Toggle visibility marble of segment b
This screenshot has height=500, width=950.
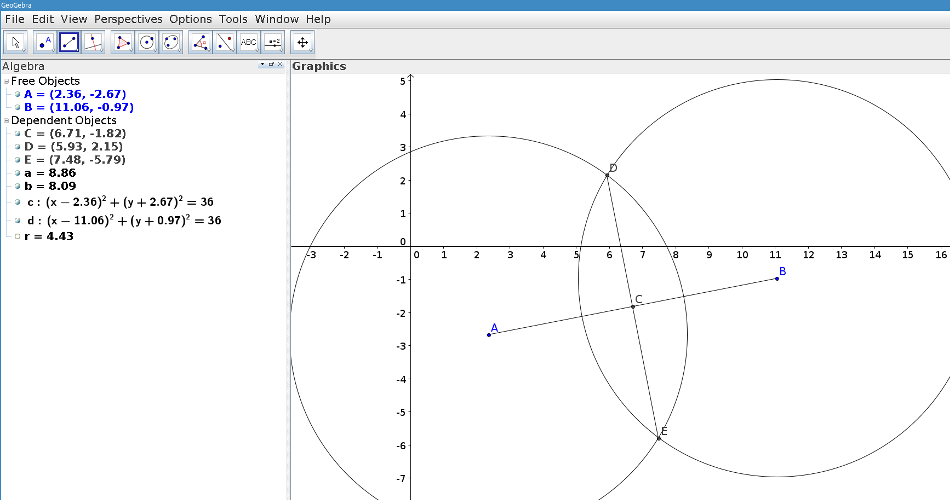tap(18, 186)
